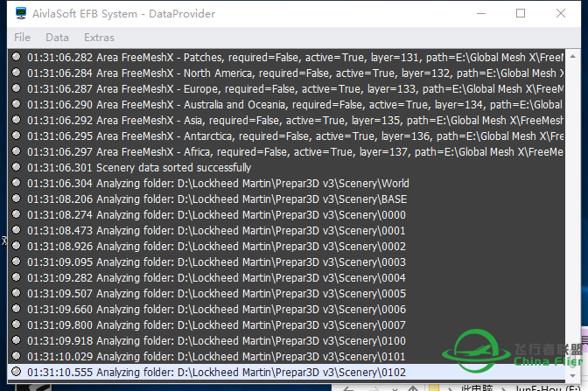
Task: Minimize the DataProvider window
Action: coord(481,13)
